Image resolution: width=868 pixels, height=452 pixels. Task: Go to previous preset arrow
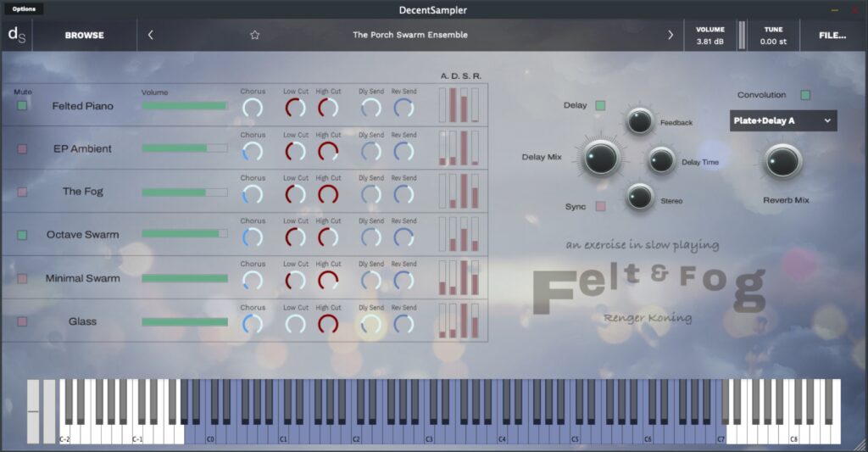pyautogui.click(x=151, y=35)
